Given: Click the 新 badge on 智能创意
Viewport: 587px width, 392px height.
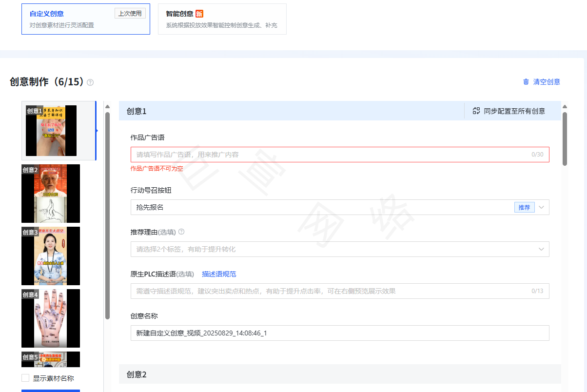Looking at the screenshot, I should pyautogui.click(x=199, y=14).
